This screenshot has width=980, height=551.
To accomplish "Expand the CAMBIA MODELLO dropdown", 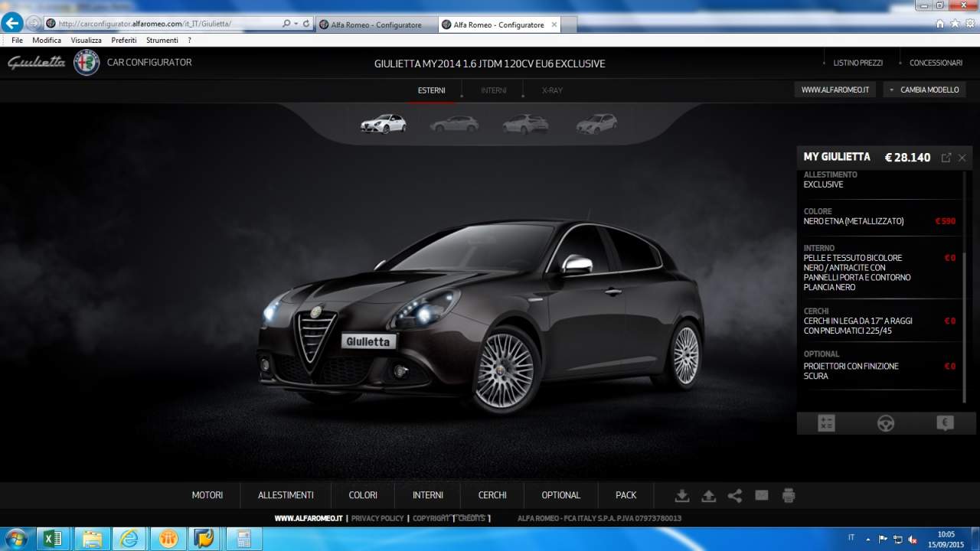I will [x=924, y=90].
